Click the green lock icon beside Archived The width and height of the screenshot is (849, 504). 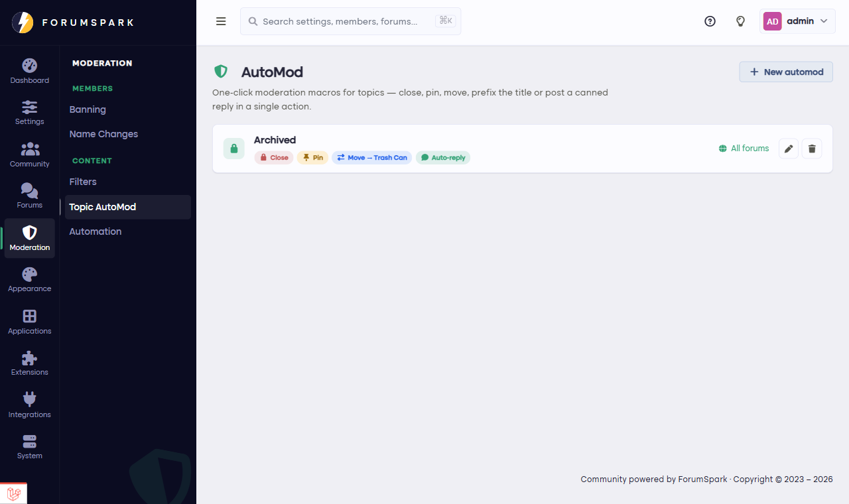233,149
